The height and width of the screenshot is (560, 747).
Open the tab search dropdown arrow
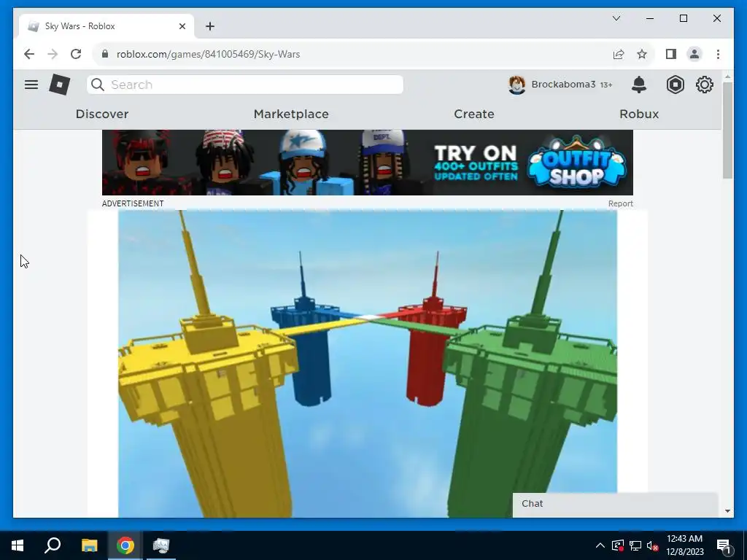(616, 18)
